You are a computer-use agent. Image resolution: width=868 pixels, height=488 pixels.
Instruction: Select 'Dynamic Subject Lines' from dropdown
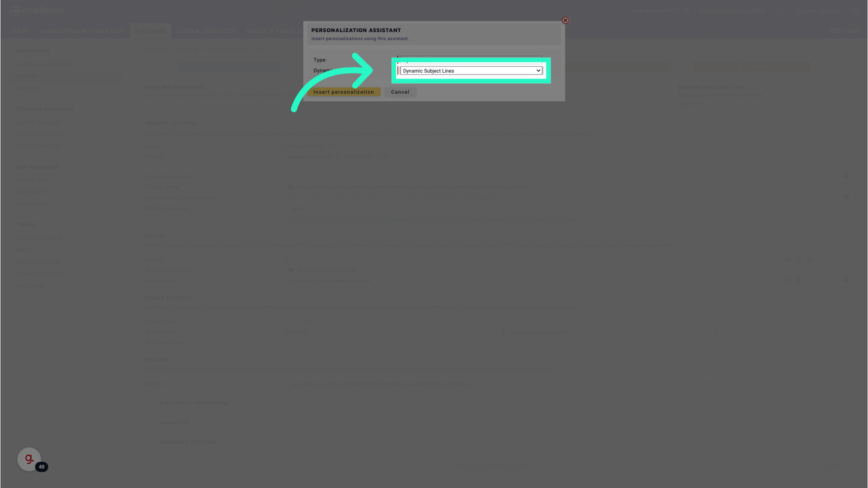(470, 70)
